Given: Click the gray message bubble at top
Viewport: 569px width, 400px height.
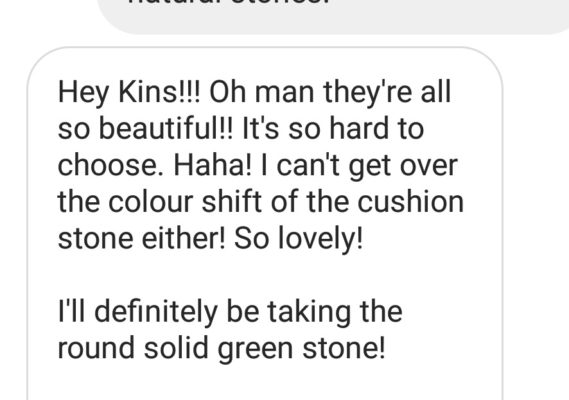Looking at the screenshot, I should (x=334, y=16).
